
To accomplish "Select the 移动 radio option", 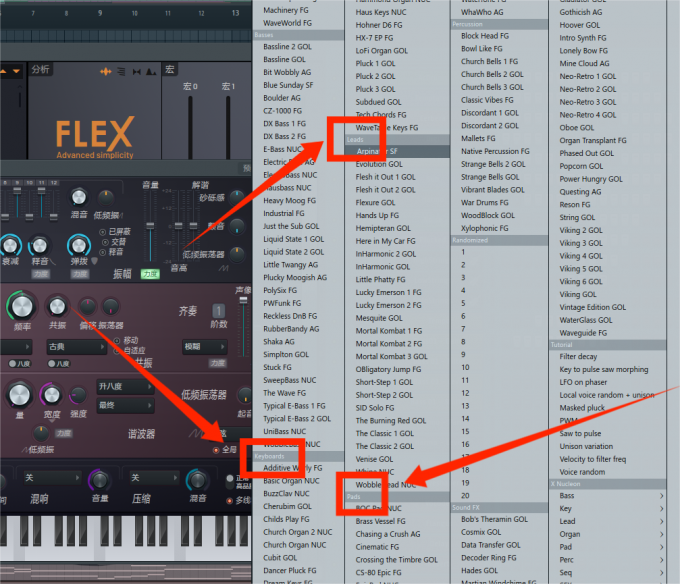I will pos(117,340).
